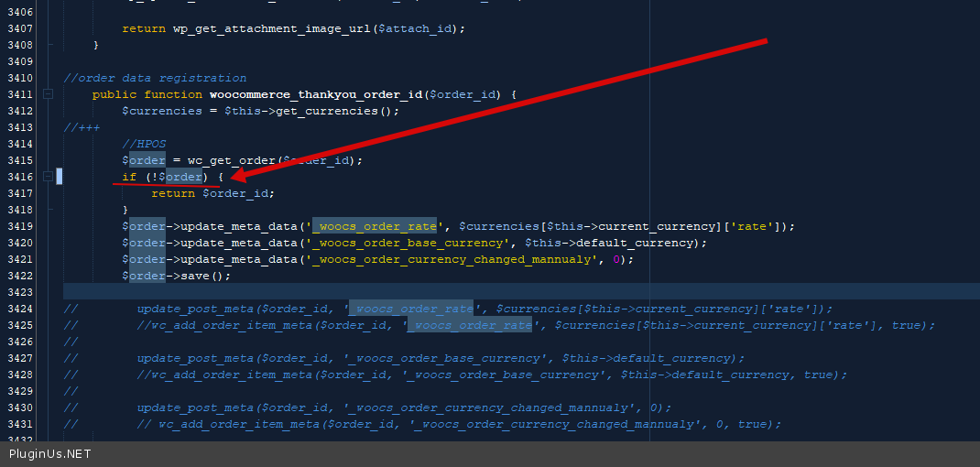Image resolution: width=980 pixels, height=467 pixels.
Task: Click commented update_post_meta on line 3424
Action: tap(195, 309)
